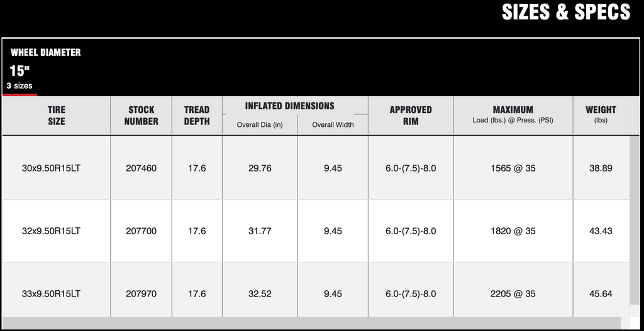This screenshot has width=644, height=331.
Task: Click the Inflated Dimensions header
Action: click(289, 106)
